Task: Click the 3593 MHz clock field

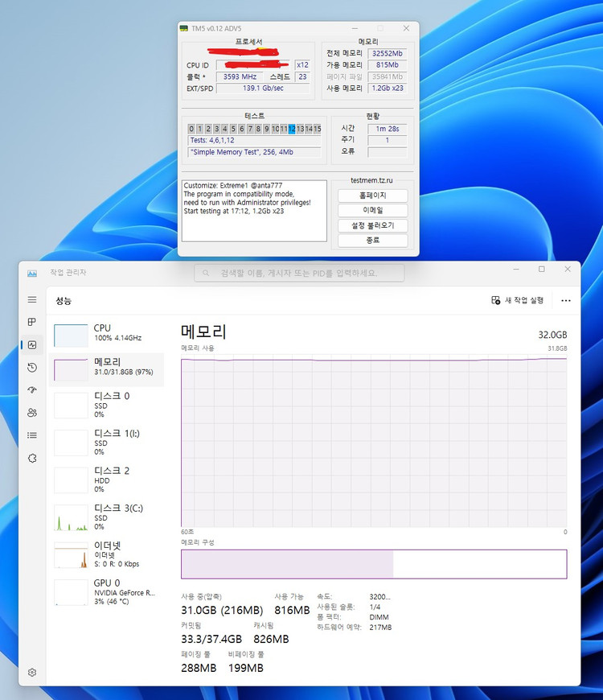Action: pos(240,76)
